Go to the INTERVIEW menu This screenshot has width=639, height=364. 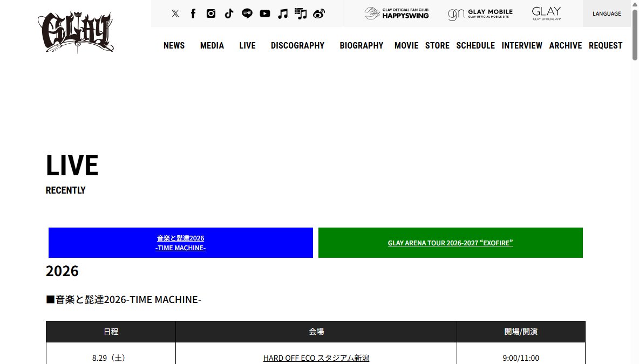click(x=522, y=46)
